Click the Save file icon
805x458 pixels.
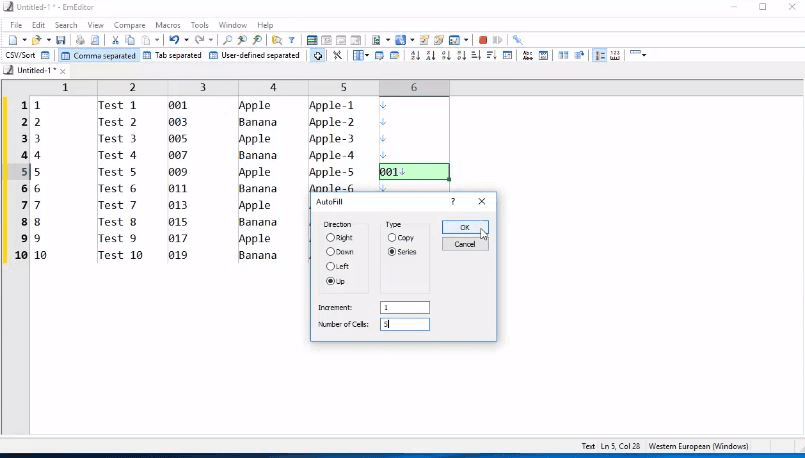pos(61,40)
